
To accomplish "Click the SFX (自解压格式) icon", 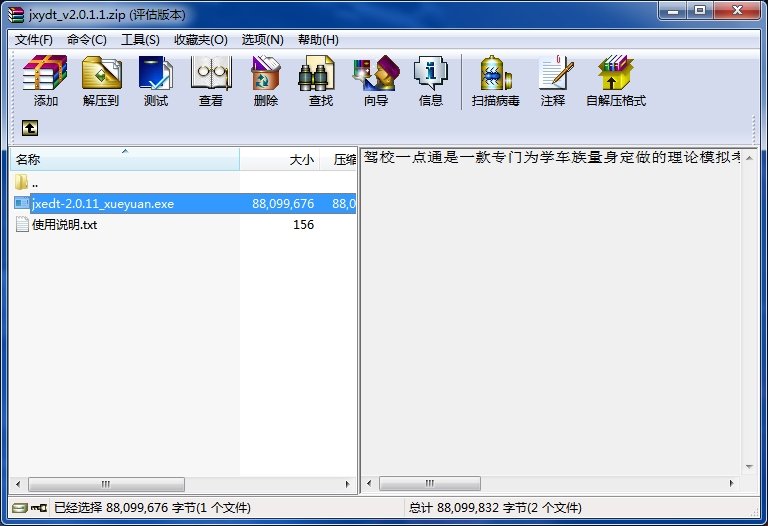I will (x=616, y=80).
